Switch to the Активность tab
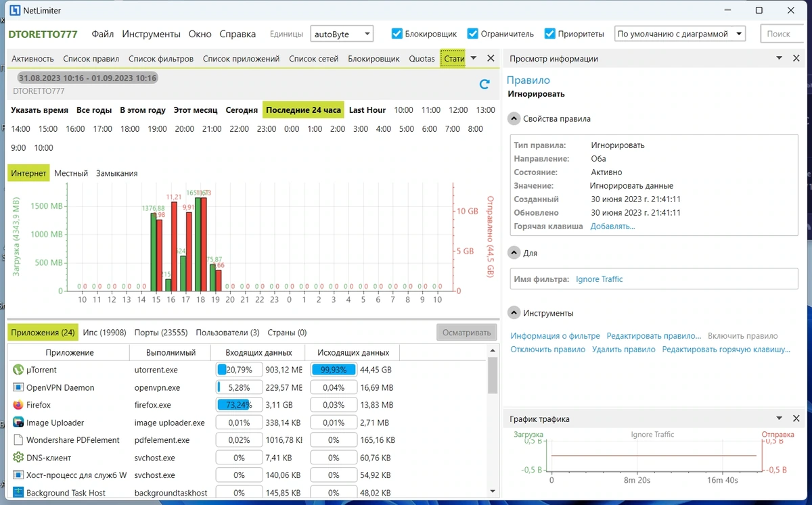This screenshot has width=812, height=505. 32,59
